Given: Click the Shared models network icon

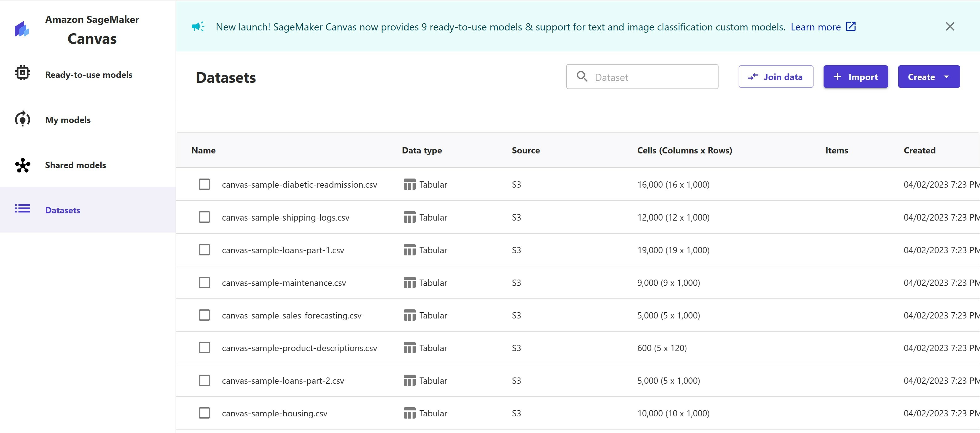Looking at the screenshot, I should coord(23,165).
